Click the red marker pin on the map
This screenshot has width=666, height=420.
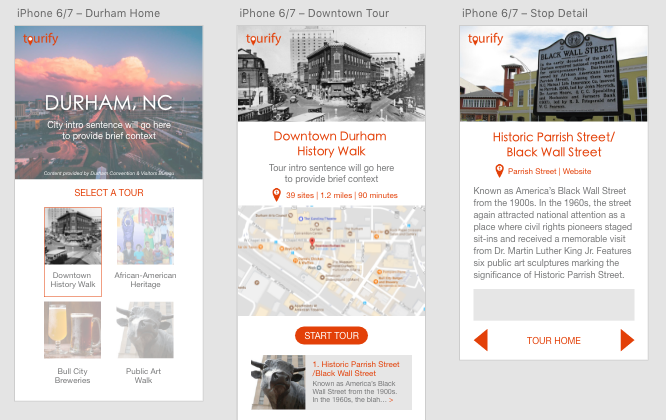pyautogui.click(x=312, y=243)
